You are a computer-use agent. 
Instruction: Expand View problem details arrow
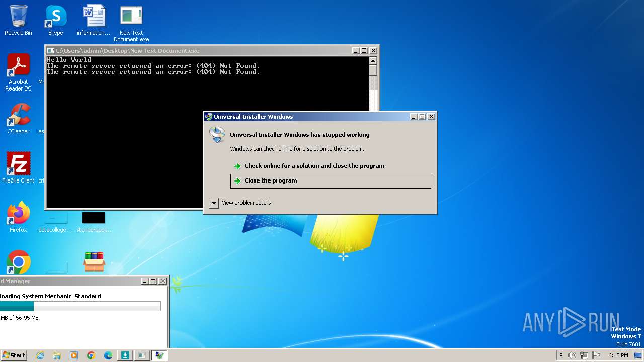pos(214,203)
